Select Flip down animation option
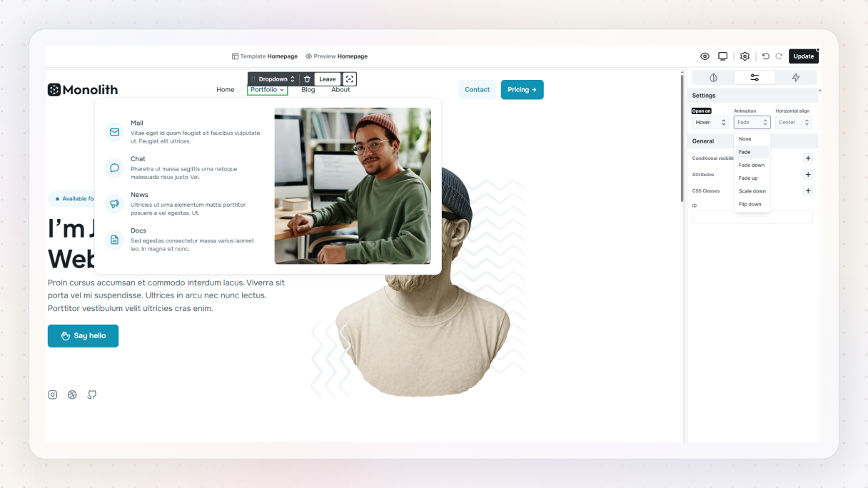Image resolution: width=868 pixels, height=488 pixels. 752,204
